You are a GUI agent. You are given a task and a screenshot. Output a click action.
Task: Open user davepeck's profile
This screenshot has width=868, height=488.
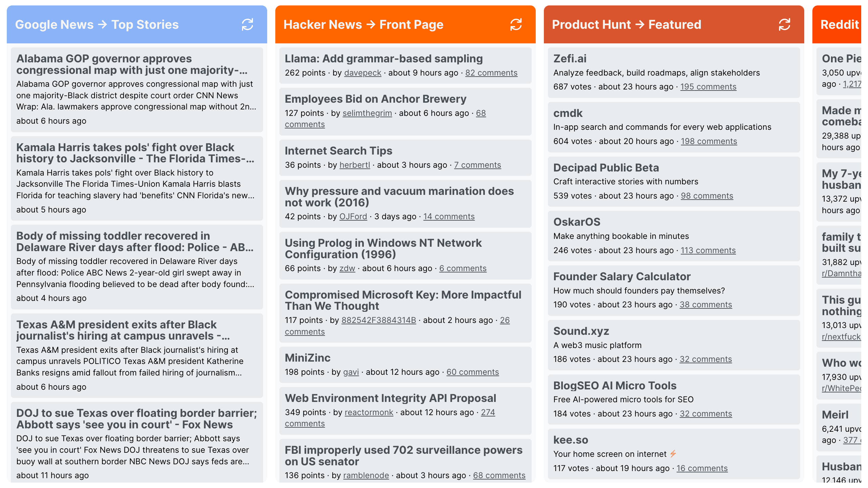point(363,73)
